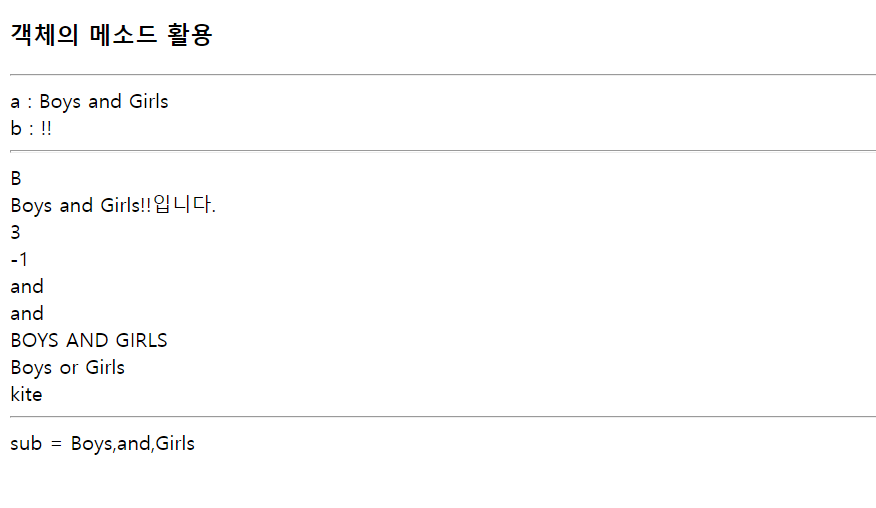Click the output line showing "3"

coord(16,233)
